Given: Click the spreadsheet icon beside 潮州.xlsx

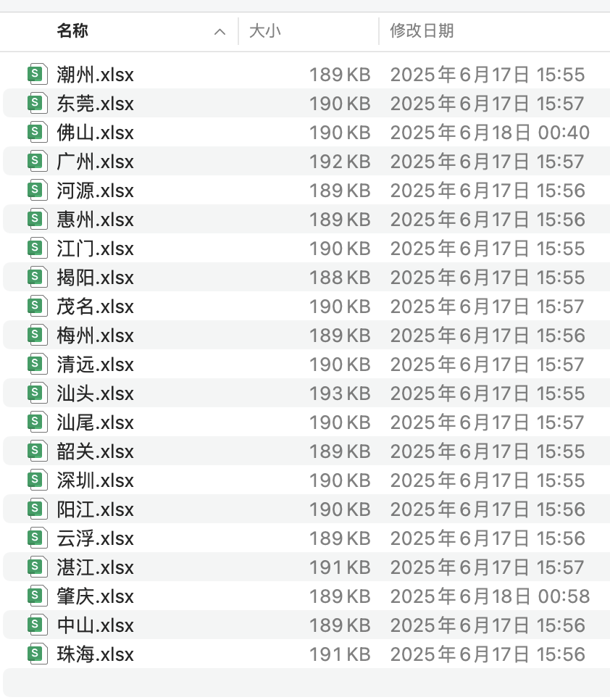Looking at the screenshot, I should (35, 75).
